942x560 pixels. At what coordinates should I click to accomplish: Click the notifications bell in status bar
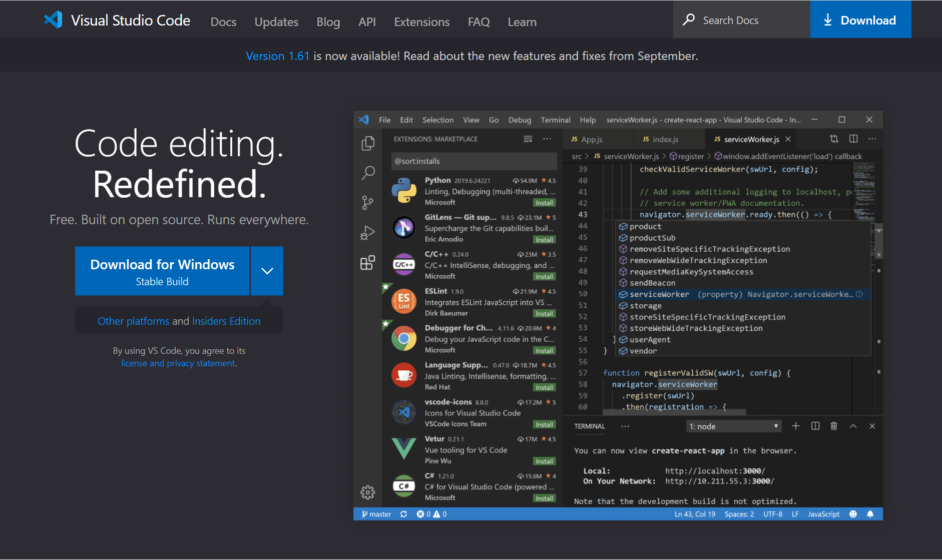click(x=870, y=514)
